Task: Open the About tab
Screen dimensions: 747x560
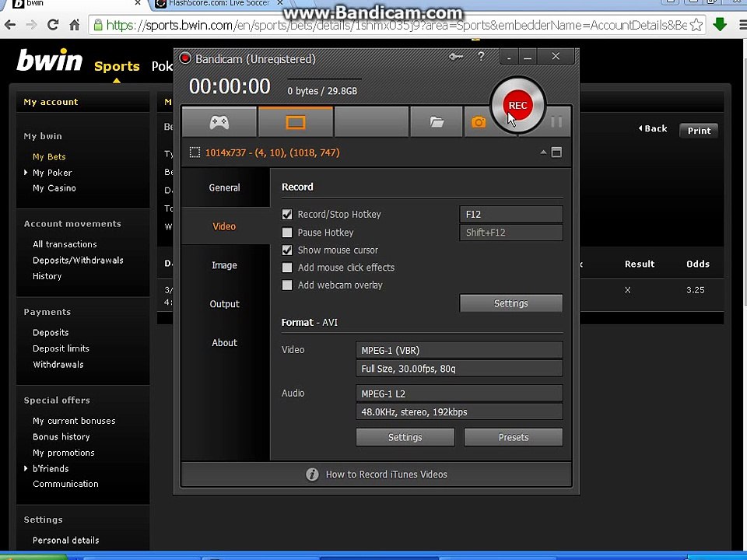Action: point(225,343)
